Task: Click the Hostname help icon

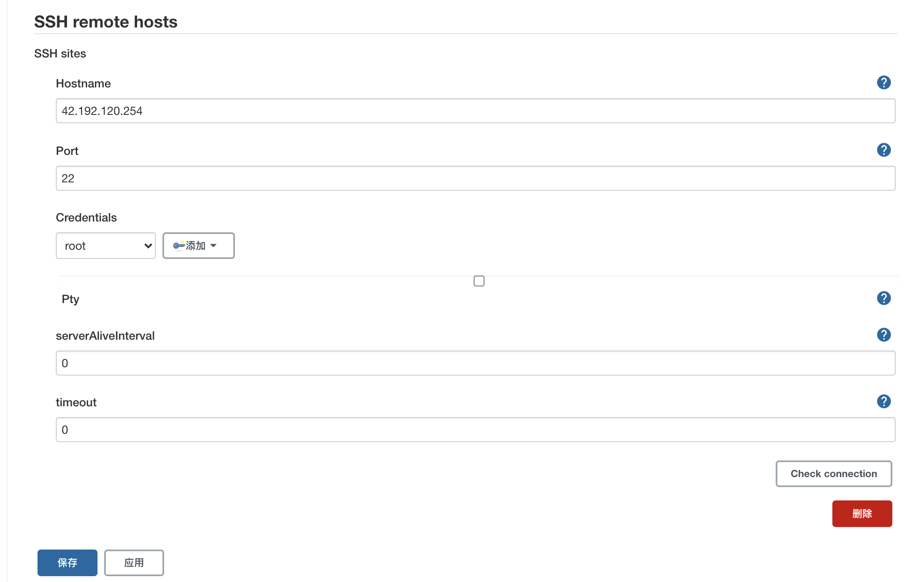Action: click(x=884, y=82)
